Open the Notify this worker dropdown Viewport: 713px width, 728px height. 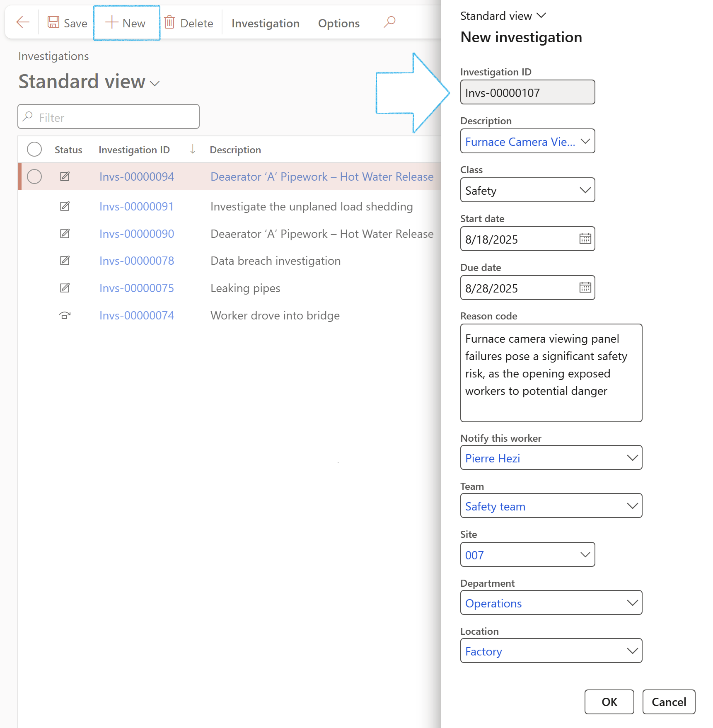click(x=551, y=458)
